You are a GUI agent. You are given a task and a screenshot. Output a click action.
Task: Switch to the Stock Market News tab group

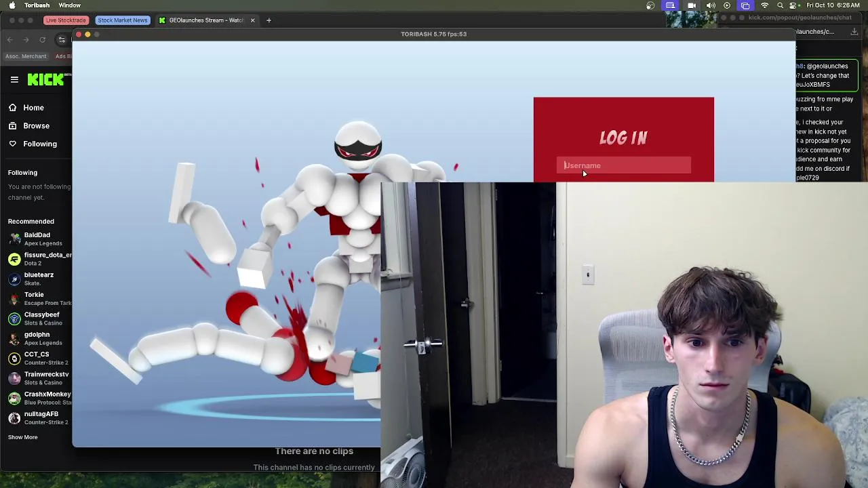tap(122, 20)
